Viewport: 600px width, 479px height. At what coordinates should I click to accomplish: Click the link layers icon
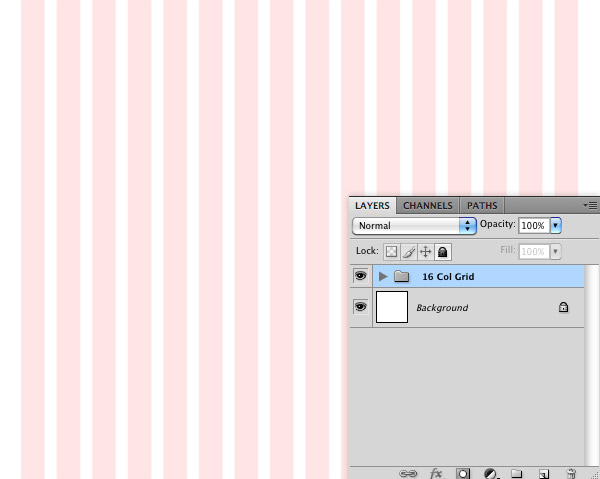click(x=407, y=473)
